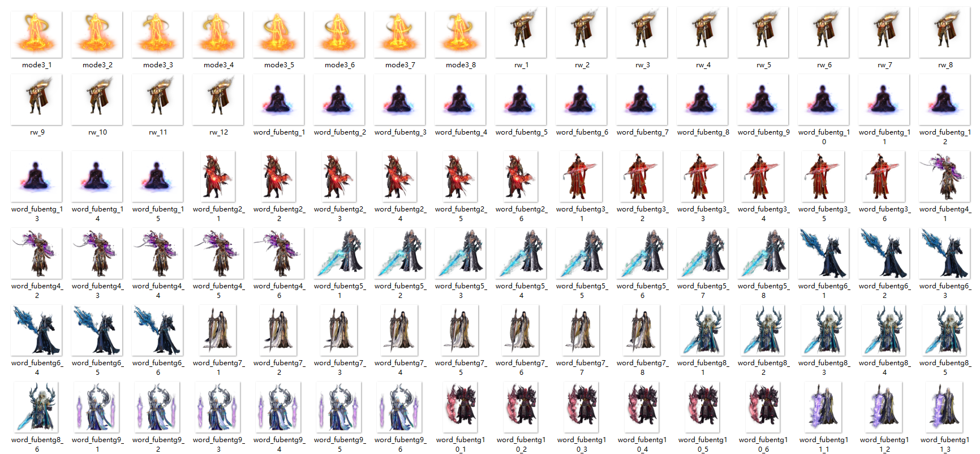Click the file name rw_9
This screenshot has height=454, width=980.
pyautogui.click(x=37, y=132)
